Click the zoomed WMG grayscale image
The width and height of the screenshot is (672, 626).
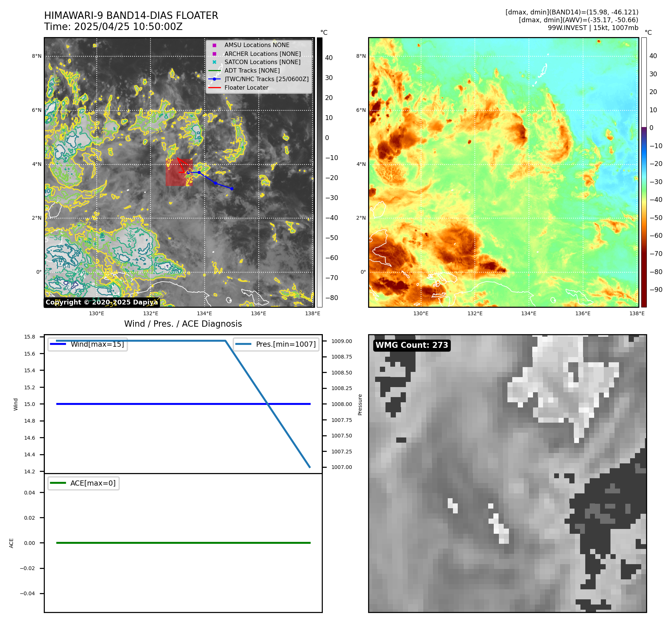pos(507,473)
